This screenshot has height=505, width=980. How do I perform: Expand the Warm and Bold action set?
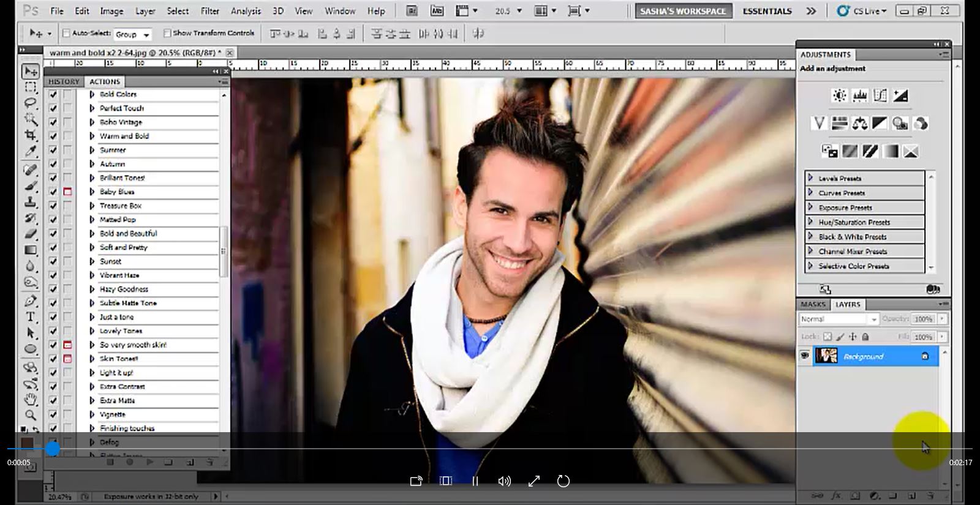pos(92,136)
